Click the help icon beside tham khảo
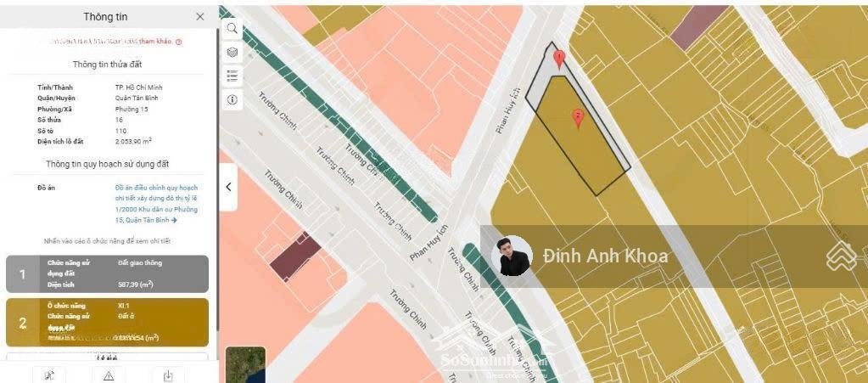 179,42
